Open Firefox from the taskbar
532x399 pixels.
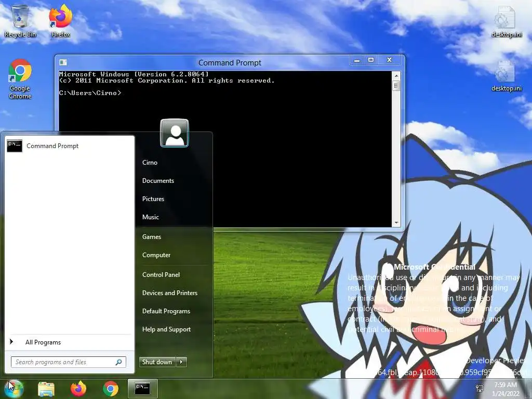click(x=78, y=389)
